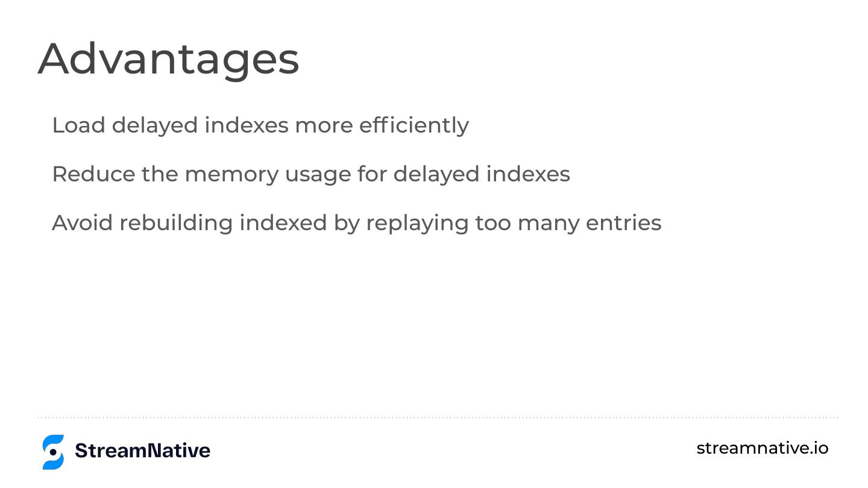This screenshot has height=488, width=868.
Task: Open the streamnative.io link
Action: (x=762, y=448)
